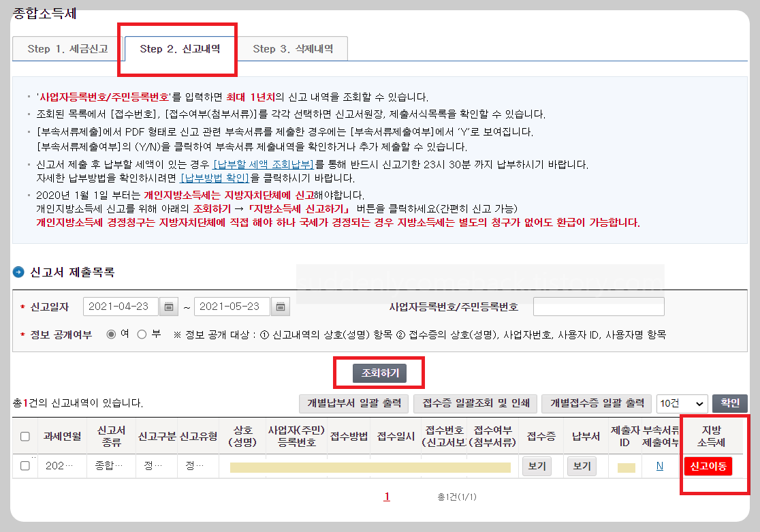Open the end date calendar picker
The width and height of the screenshot is (760, 532).
pos(280,307)
